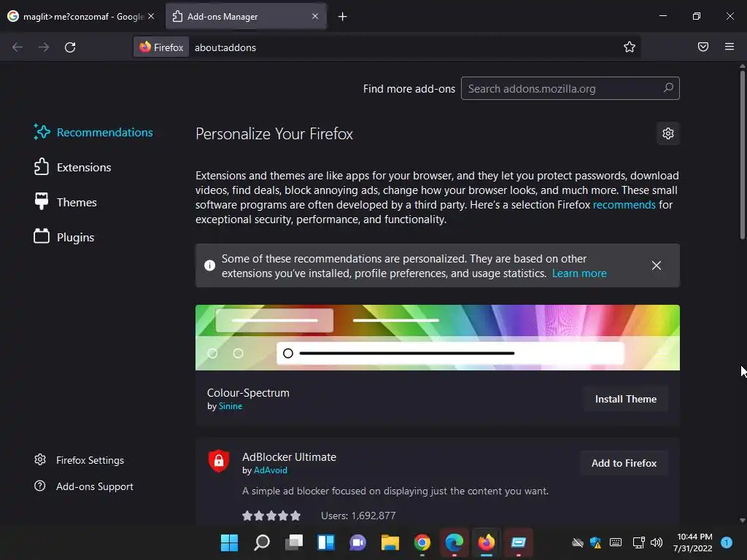Click the volume icon in system tray
747x560 pixels.
[657, 542]
